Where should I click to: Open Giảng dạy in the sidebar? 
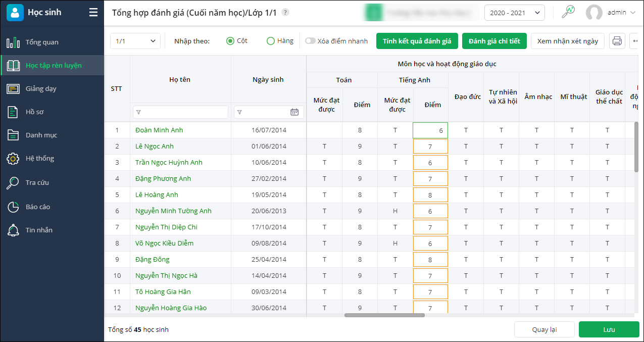tap(41, 88)
